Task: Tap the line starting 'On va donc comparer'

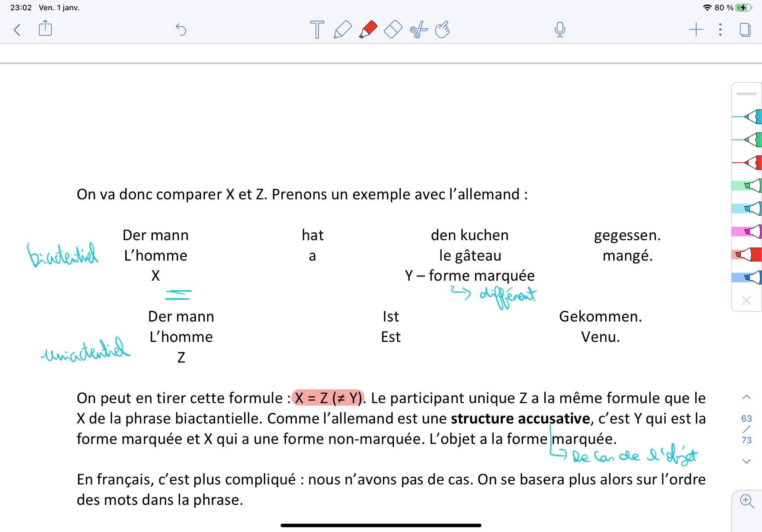Action: coord(302,194)
